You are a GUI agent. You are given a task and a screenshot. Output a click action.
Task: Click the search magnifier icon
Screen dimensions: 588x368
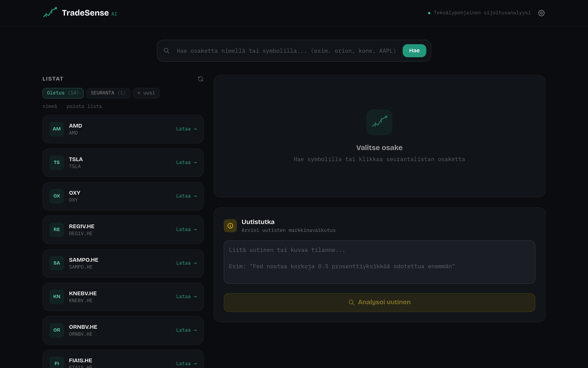[166, 51]
